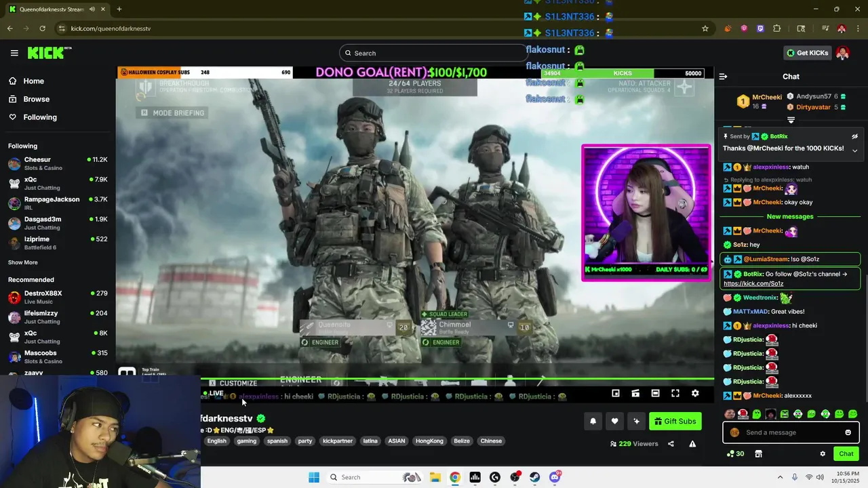Image resolution: width=868 pixels, height=488 pixels.
Task: Open Kick profile avatar menu
Action: click(843, 53)
